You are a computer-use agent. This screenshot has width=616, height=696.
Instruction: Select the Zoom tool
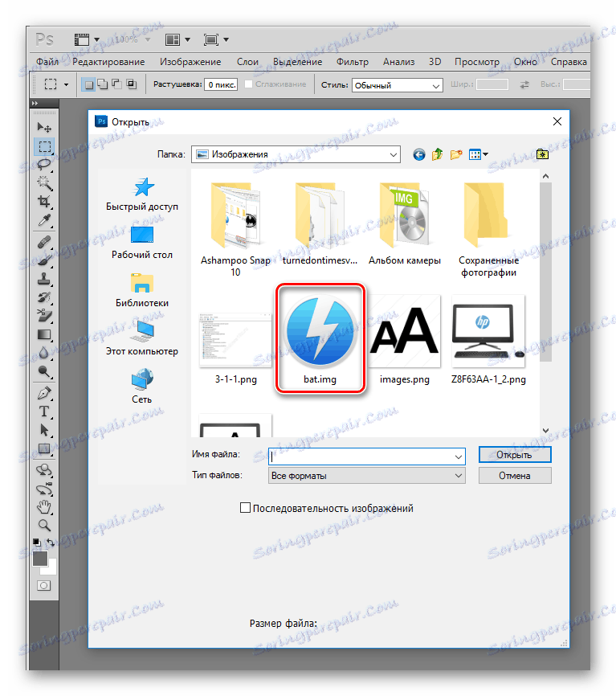click(x=44, y=526)
